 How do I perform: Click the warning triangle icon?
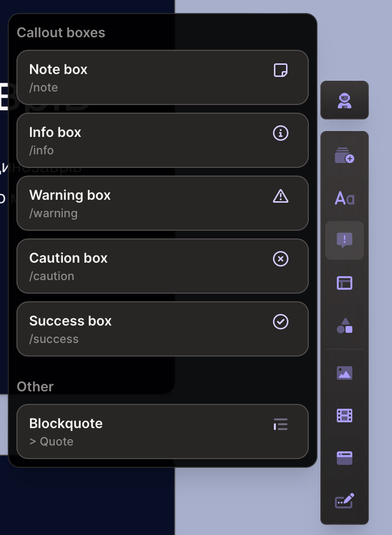pos(281,196)
